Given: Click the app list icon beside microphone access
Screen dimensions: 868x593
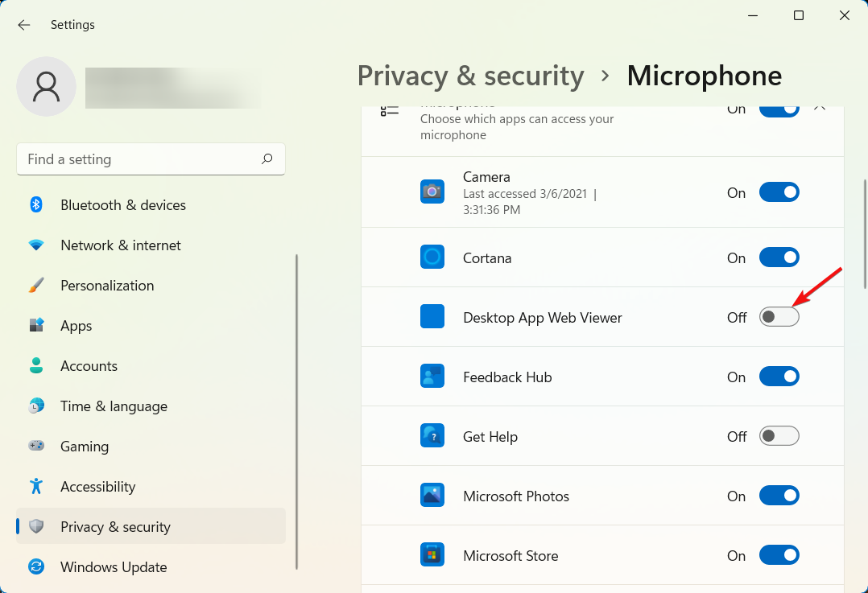Looking at the screenshot, I should coord(390,111).
